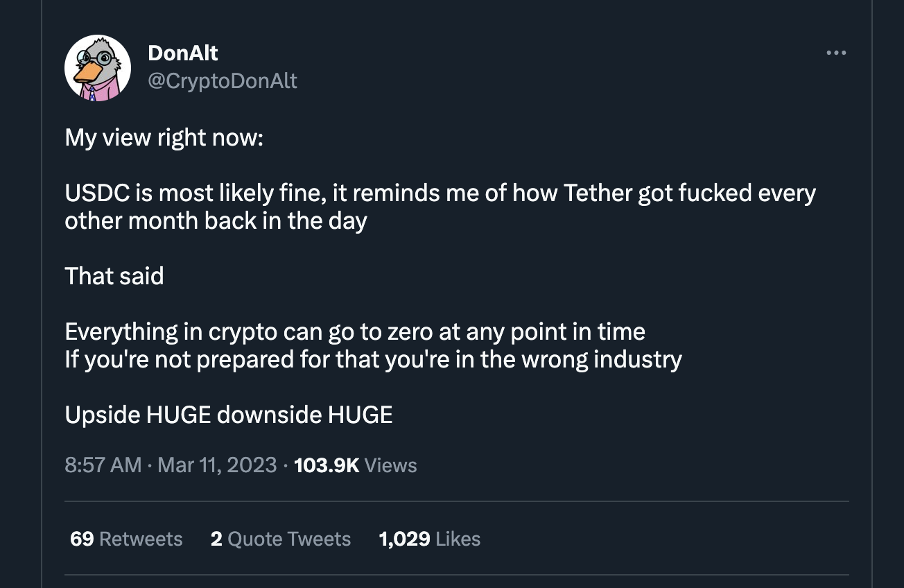Show the 69 Retweets list
Viewport: 904px width, 588px height.
point(126,539)
